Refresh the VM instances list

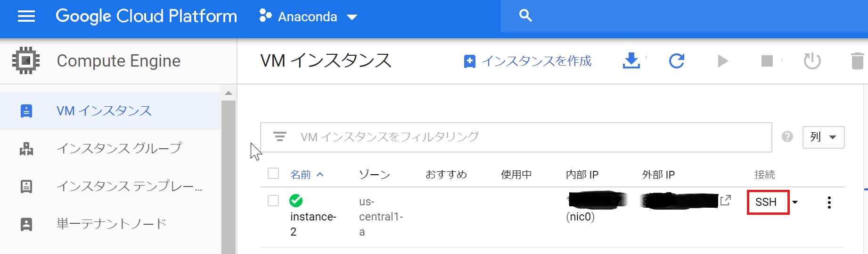click(676, 61)
